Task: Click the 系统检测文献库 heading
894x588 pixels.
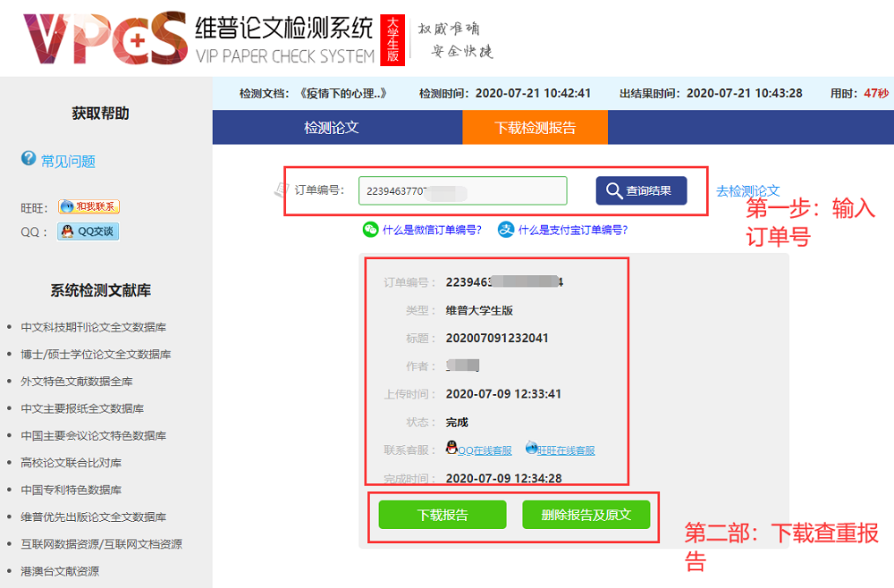Action: (x=100, y=290)
